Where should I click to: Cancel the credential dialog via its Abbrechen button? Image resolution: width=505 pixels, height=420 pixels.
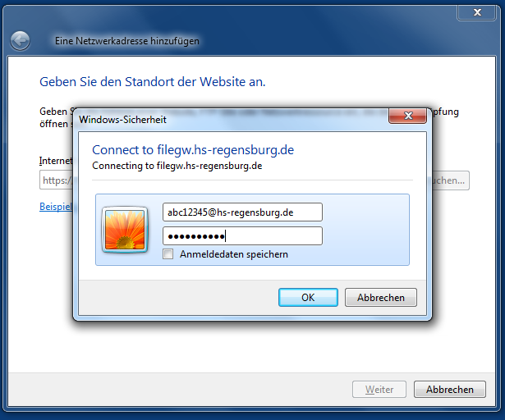(x=381, y=298)
